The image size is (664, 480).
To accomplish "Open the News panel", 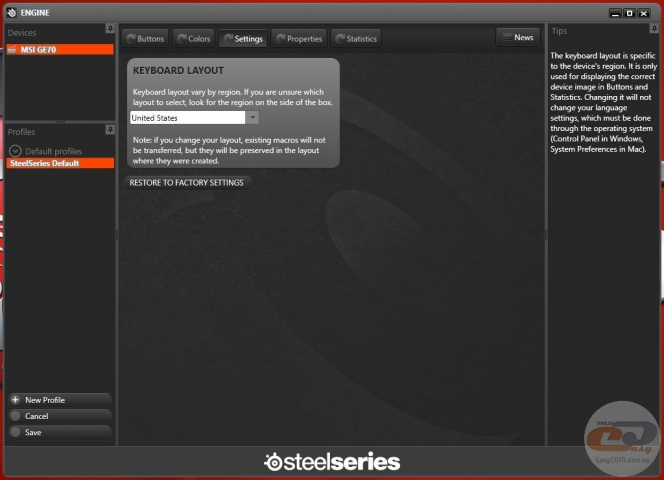I will [518, 37].
